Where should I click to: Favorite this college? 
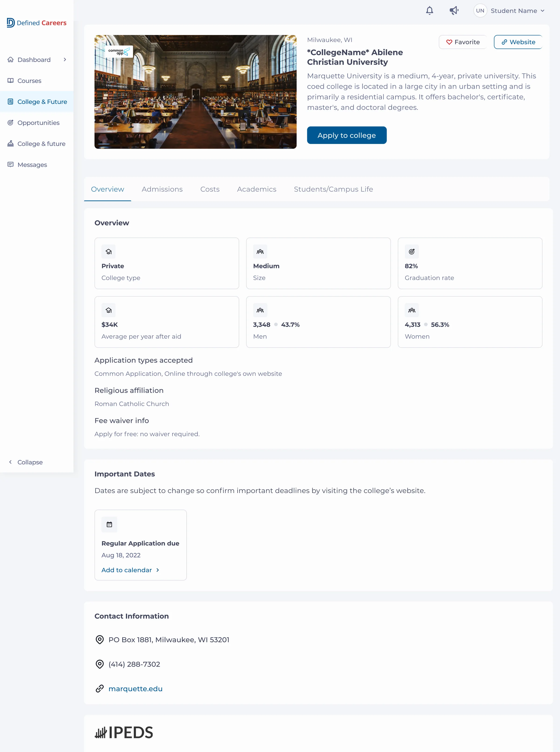tap(463, 42)
